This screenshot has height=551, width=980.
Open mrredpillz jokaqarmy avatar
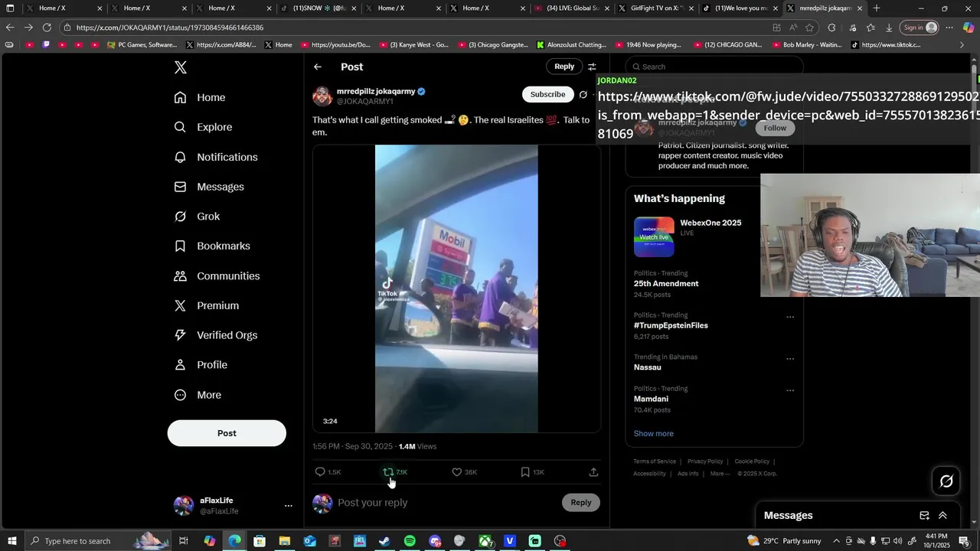[x=322, y=96]
